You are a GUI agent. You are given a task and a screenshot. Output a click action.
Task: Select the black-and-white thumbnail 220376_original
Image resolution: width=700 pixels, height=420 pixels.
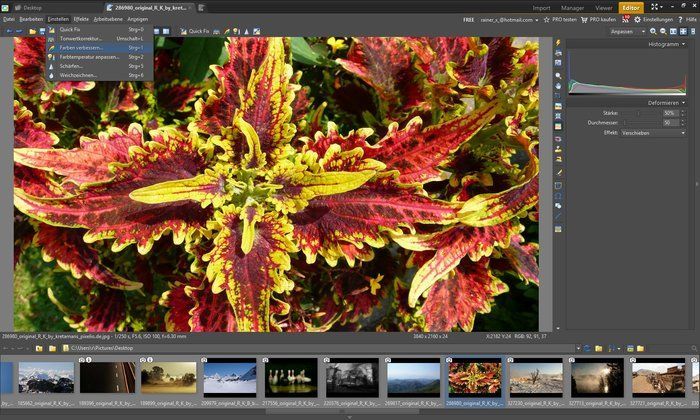pos(352,378)
